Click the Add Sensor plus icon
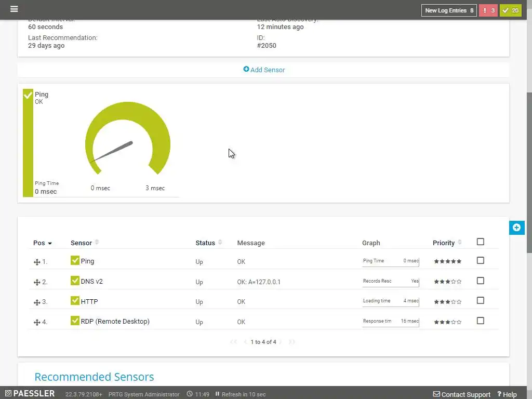The image size is (532, 399). coord(246,69)
